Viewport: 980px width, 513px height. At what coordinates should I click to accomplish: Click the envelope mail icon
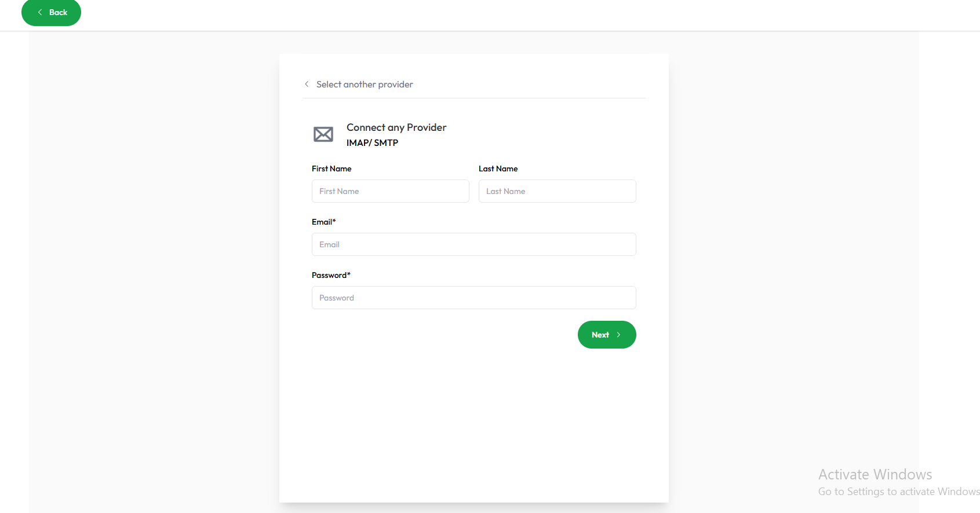tap(323, 134)
